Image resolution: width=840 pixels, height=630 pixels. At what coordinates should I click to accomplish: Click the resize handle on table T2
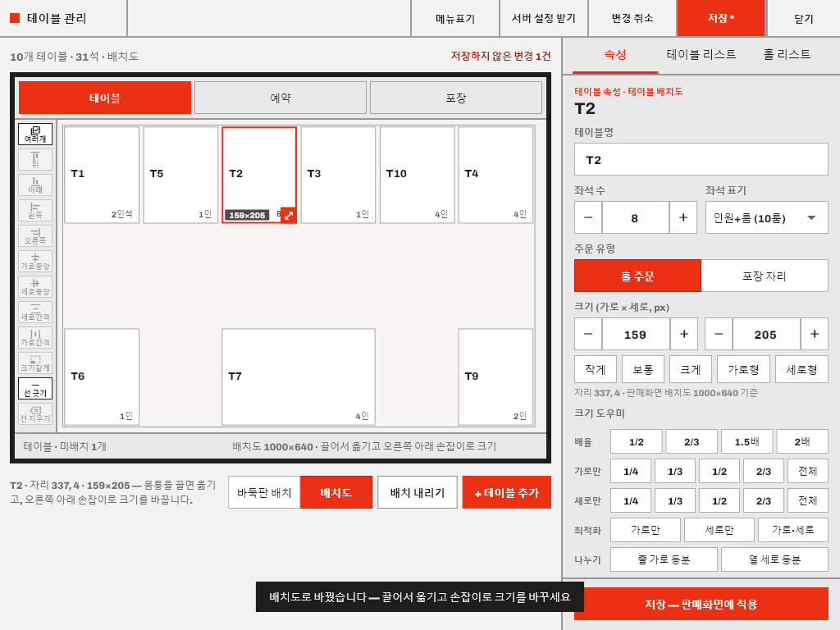289,216
